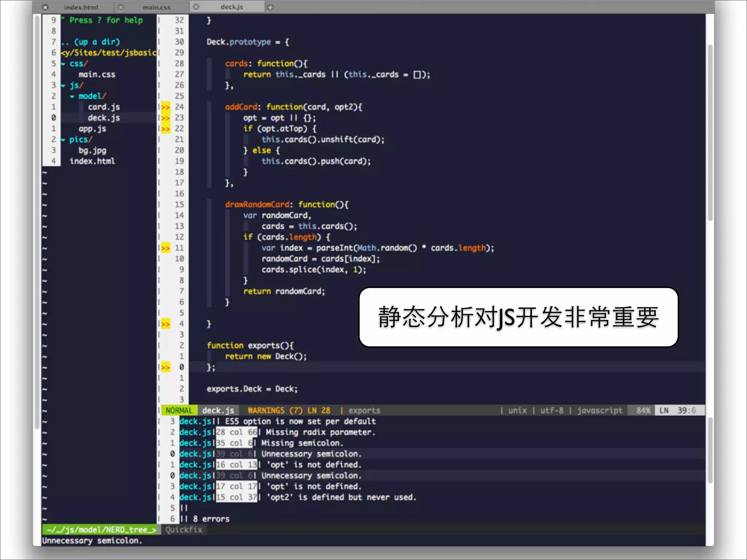Viewport: 747px width, 560px height.
Task: Jump to 17 col 17 'opt' not defined entry
Action: (270, 486)
